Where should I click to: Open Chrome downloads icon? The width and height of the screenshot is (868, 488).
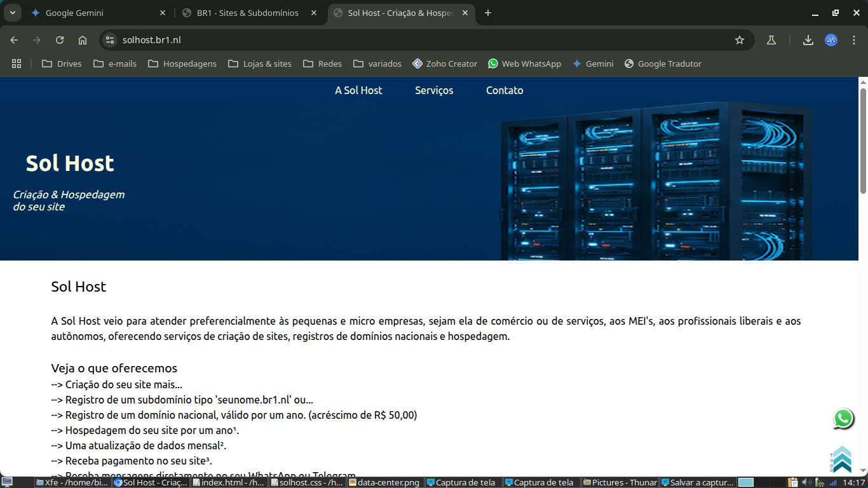tap(808, 40)
